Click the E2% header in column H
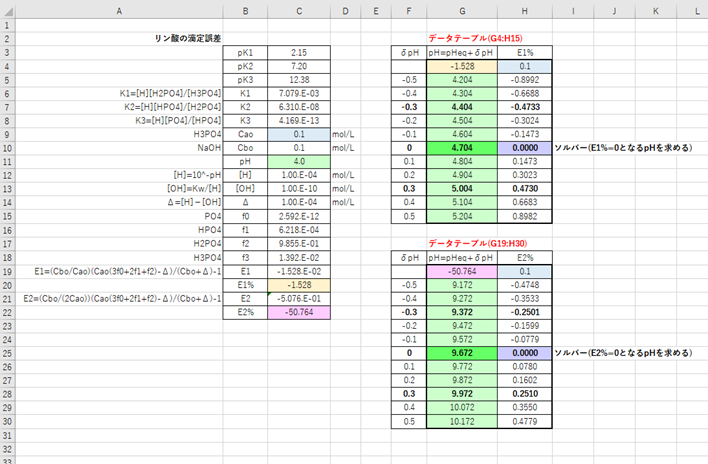 click(x=525, y=258)
